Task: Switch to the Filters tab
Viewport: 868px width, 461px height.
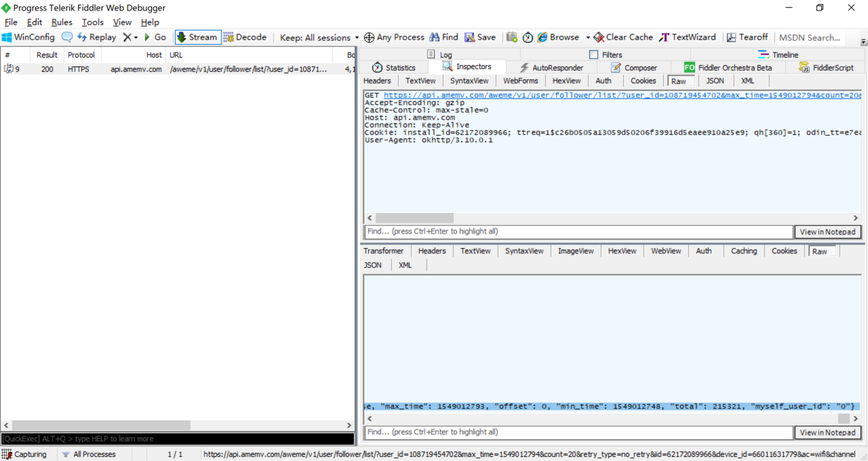Action: click(605, 55)
